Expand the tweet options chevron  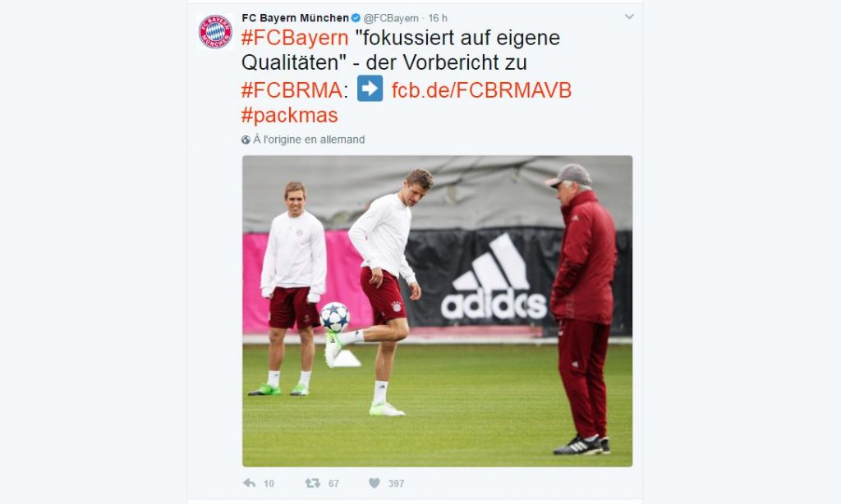point(629,16)
